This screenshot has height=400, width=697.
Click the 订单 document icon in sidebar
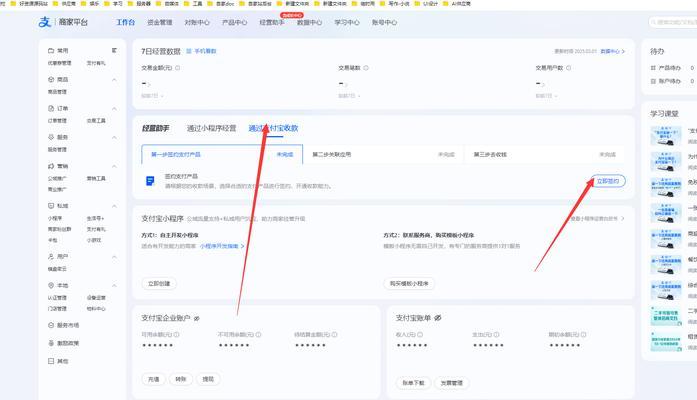pyautogui.click(x=51, y=108)
